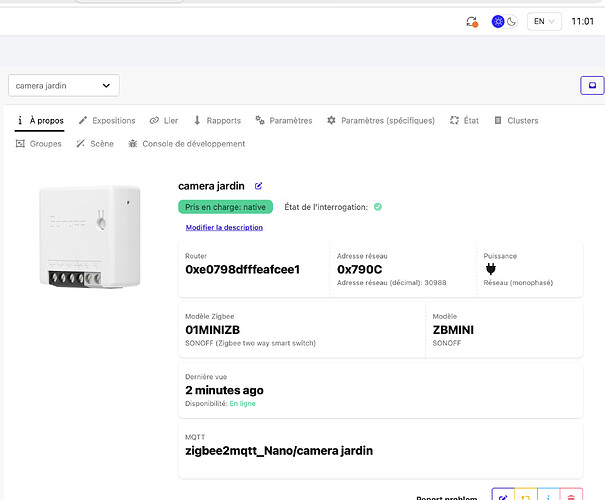Click the green interview status check icon
Image resolution: width=605 pixels, height=500 pixels.
378,207
